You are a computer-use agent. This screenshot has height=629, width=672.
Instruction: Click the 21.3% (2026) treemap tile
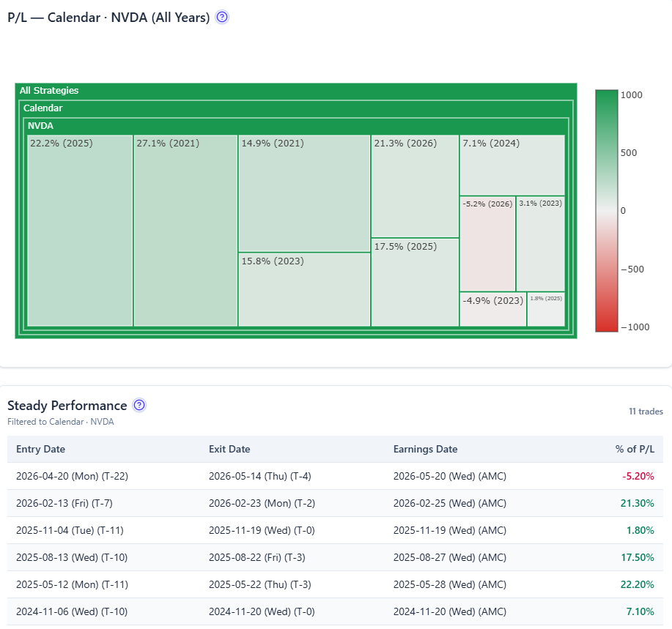tap(415, 186)
